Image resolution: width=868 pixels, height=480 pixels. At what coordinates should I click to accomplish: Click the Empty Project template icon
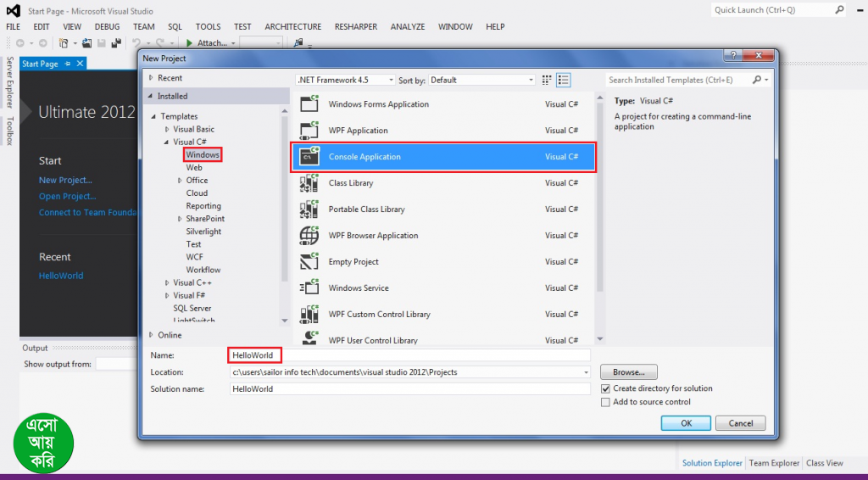(309, 262)
